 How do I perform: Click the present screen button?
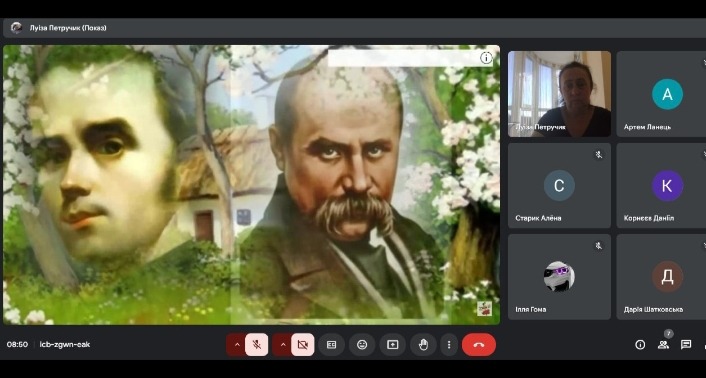393,345
